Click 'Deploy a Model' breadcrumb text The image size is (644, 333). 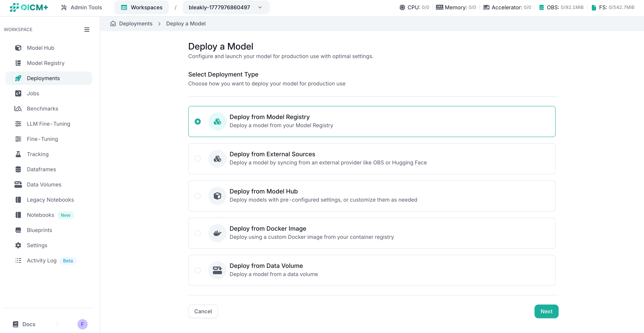[186, 24]
